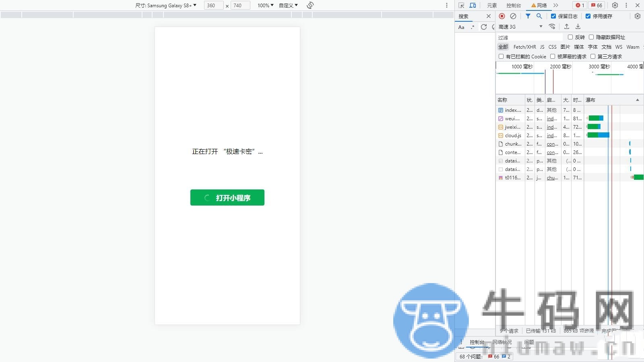Open the bottom drawer three-dot menu

(x=461, y=342)
